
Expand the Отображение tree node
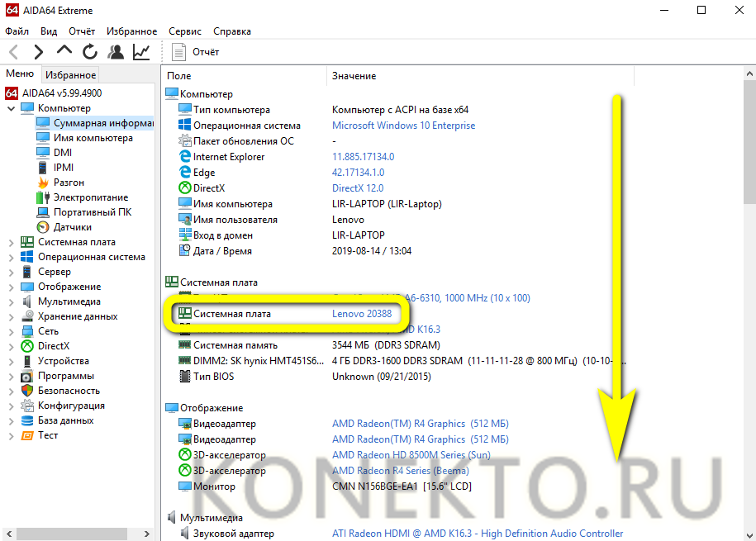11,287
